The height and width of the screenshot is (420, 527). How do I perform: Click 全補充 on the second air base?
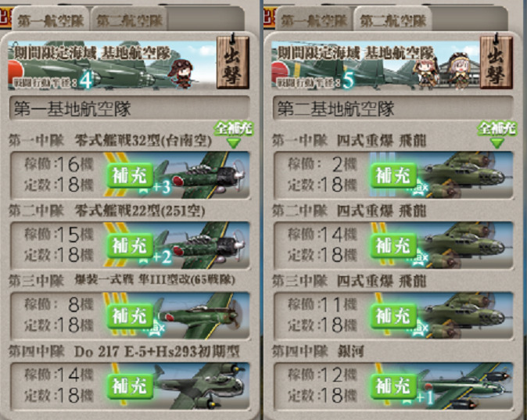(x=497, y=134)
